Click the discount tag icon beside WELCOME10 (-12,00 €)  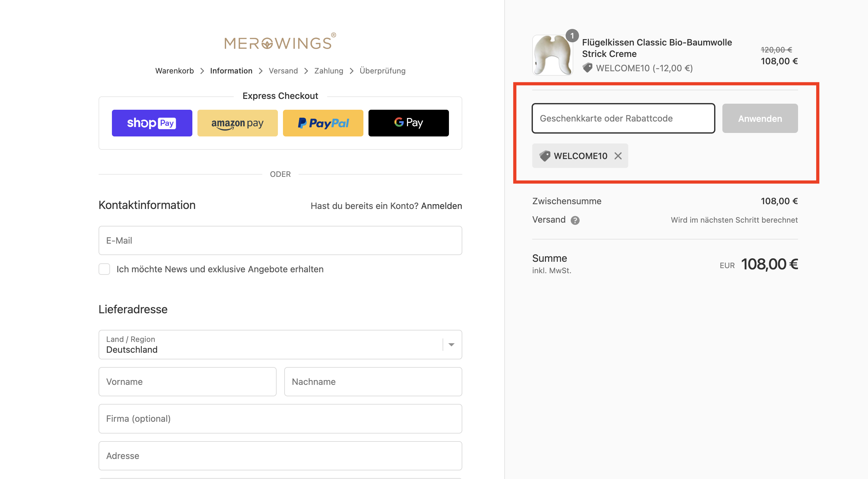pos(587,68)
